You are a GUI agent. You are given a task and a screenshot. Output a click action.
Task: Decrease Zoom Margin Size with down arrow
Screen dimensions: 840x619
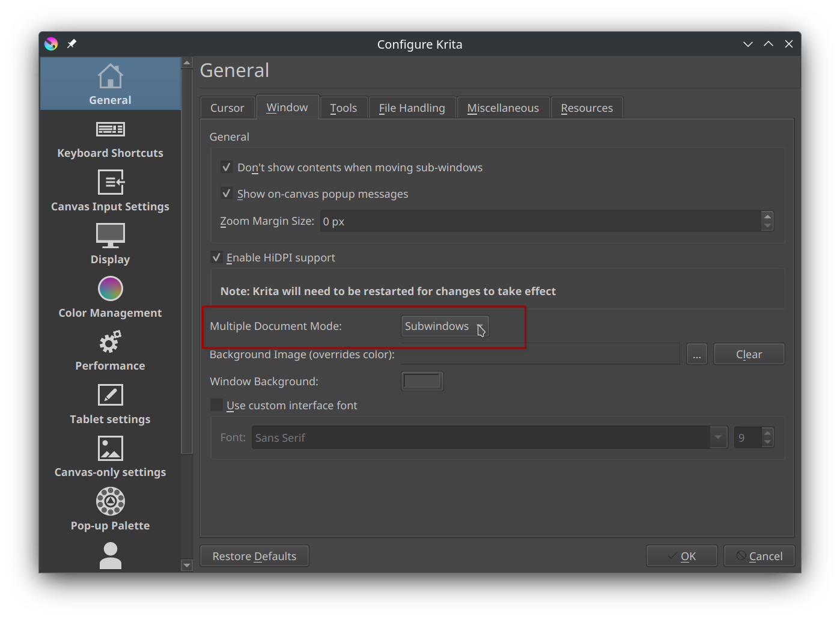point(767,226)
